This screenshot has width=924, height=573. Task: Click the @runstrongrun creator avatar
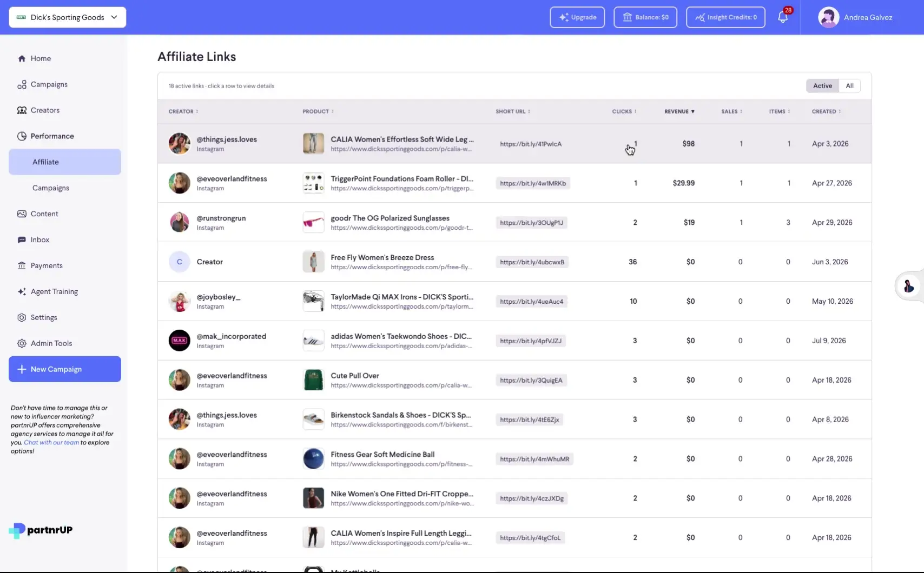(x=179, y=222)
